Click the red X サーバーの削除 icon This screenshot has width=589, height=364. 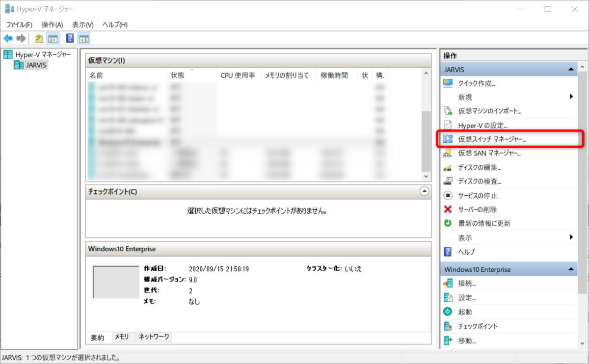click(x=448, y=209)
